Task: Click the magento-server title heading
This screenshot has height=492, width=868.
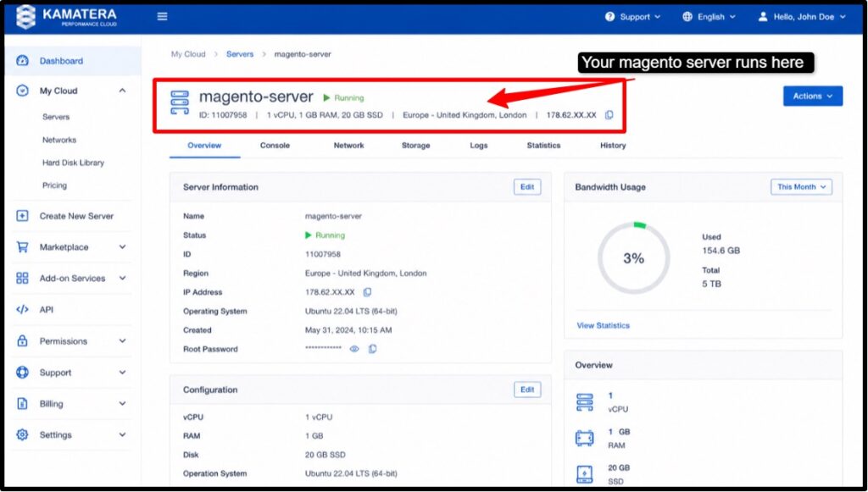Action: [x=256, y=97]
